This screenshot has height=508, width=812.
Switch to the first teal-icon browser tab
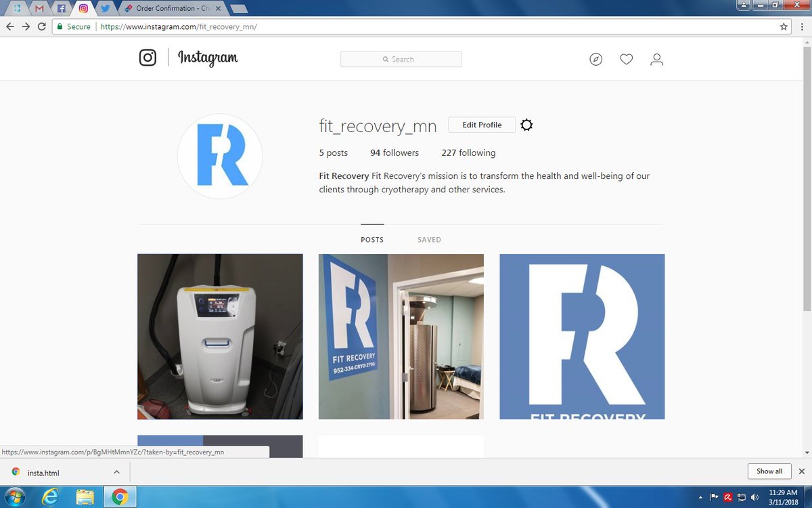click(17, 9)
